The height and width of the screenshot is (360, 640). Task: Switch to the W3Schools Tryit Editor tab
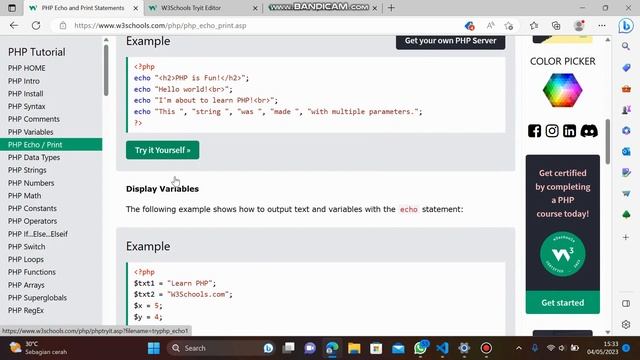pos(191,8)
